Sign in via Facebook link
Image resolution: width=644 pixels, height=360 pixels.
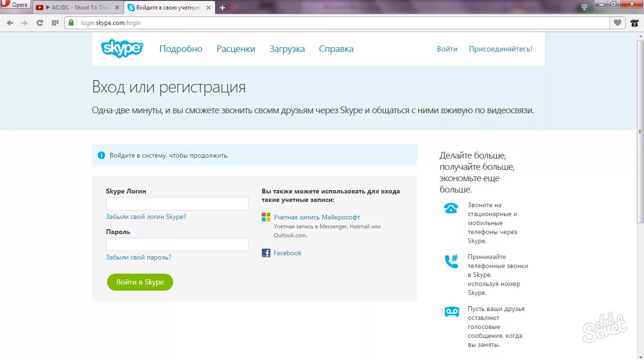point(287,253)
